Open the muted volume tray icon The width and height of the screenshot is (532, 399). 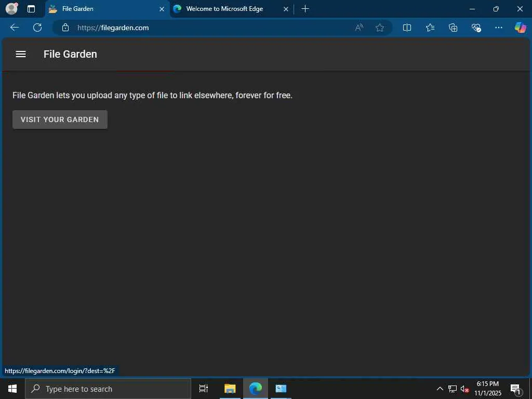tap(464, 389)
